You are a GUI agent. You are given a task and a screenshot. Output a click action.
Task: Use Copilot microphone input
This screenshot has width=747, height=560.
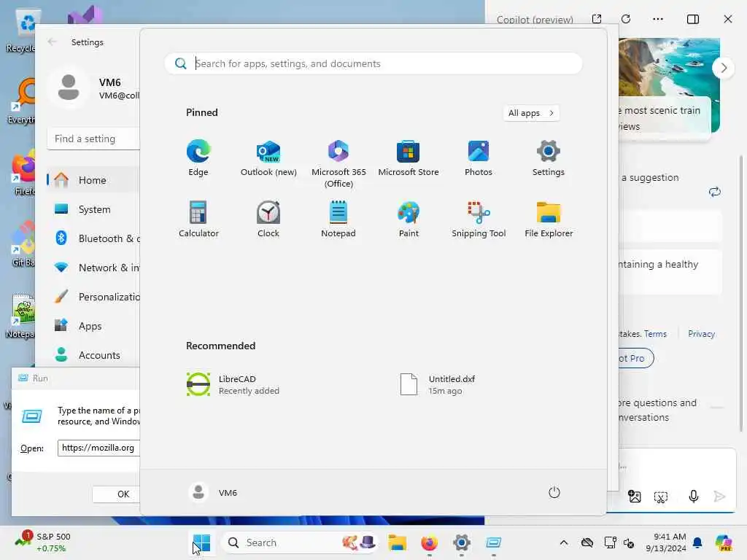coord(694,497)
